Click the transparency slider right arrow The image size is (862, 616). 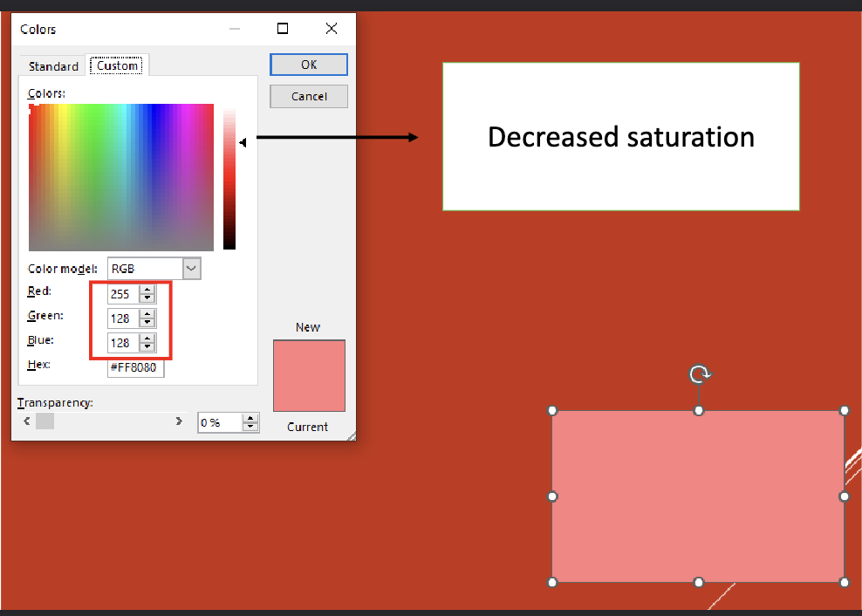click(x=179, y=421)
